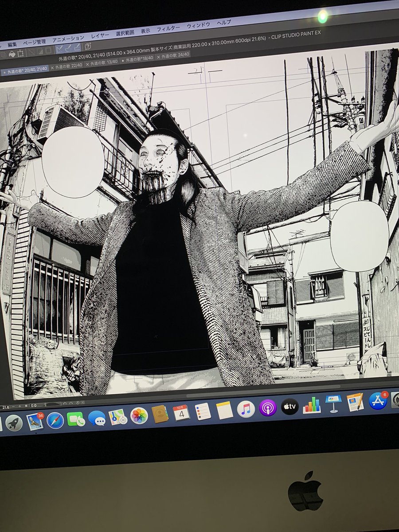The width and height of the screenshot is (399, 532).
Task: Open Notes from the Dock
Action: pos(224,410)
